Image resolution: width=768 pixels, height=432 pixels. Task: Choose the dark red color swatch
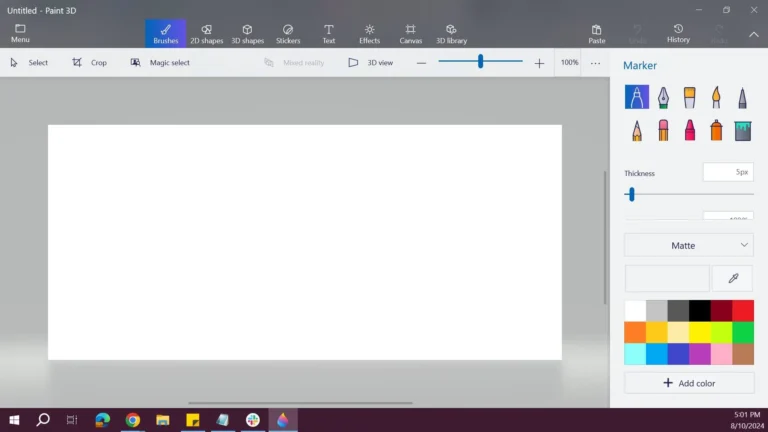[x=721, y=311]
